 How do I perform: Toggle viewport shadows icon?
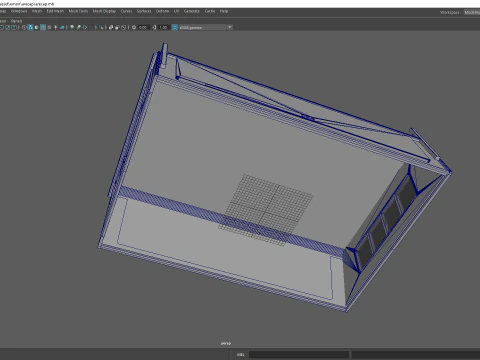[x=62, y=27]
